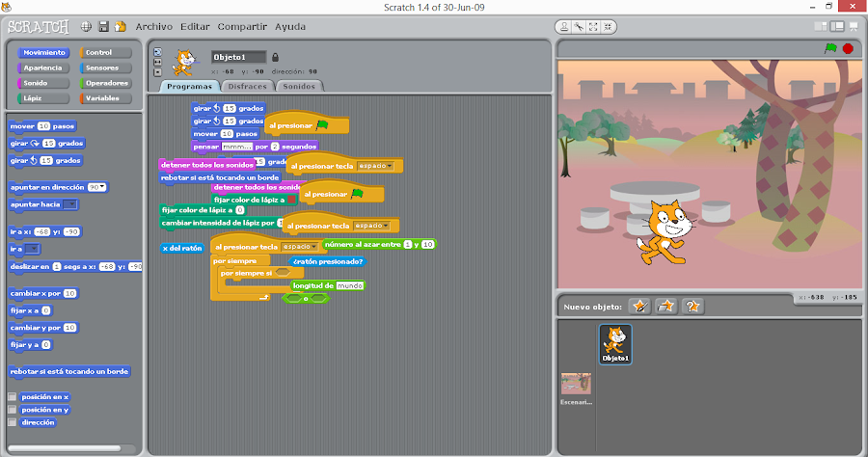
Task: Click the cat sprite on stage
Action: click(665, 232)
